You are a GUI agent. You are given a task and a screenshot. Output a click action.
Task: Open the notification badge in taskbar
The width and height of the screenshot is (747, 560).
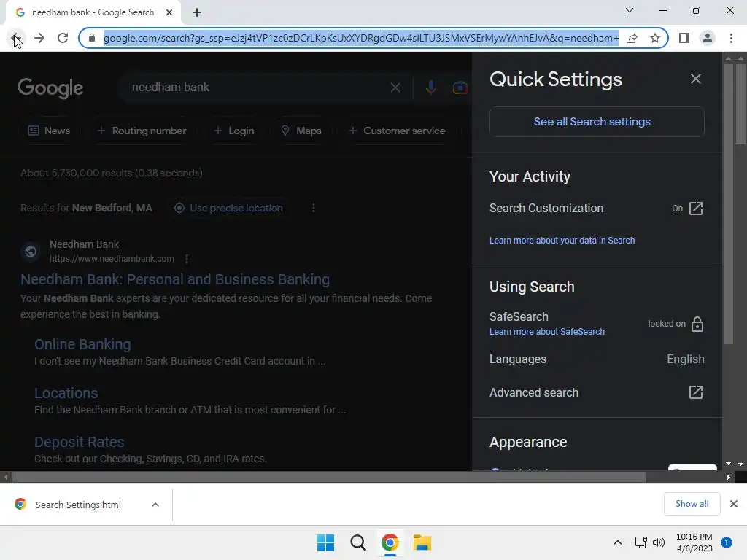tap(727, 542)
